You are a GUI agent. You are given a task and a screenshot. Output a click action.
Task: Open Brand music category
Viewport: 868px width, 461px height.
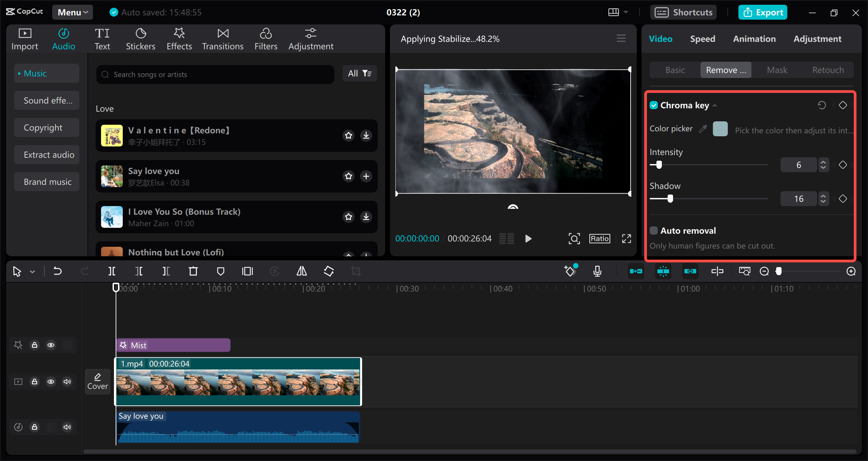tap(46, 182)
